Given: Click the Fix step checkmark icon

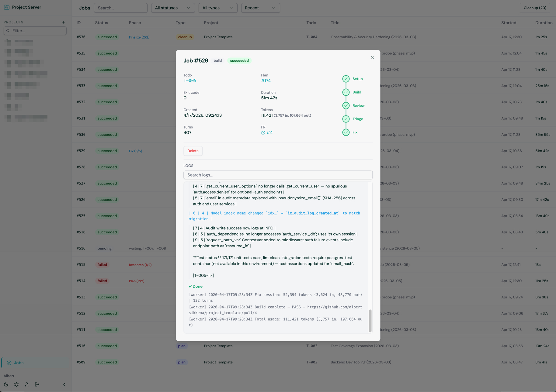Looking at the screenshot, I should 346,132.
